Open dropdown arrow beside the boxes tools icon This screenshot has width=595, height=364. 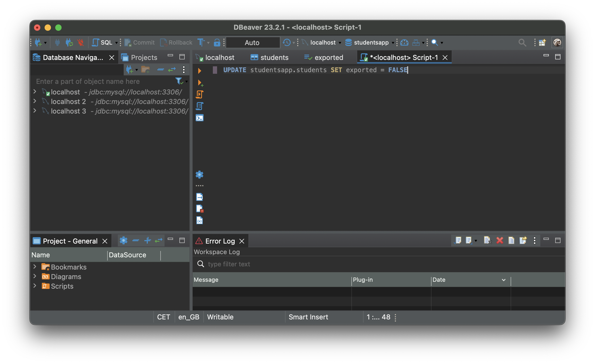423,43
